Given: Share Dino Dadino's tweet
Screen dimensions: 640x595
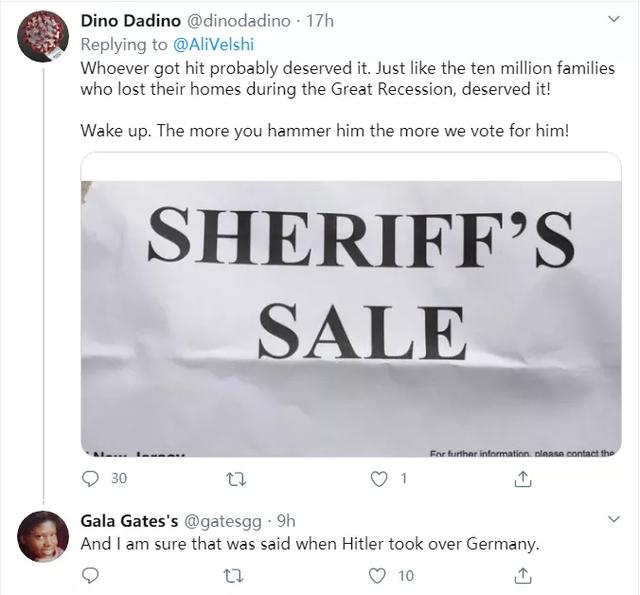Looking at the screenshot, I should (522, 479).
